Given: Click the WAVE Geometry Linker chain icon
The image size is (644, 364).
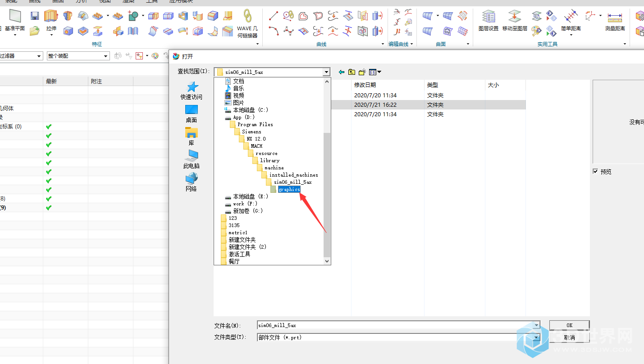Looking at the screenshot, I should pyautogui.click(x=247, y=17).
